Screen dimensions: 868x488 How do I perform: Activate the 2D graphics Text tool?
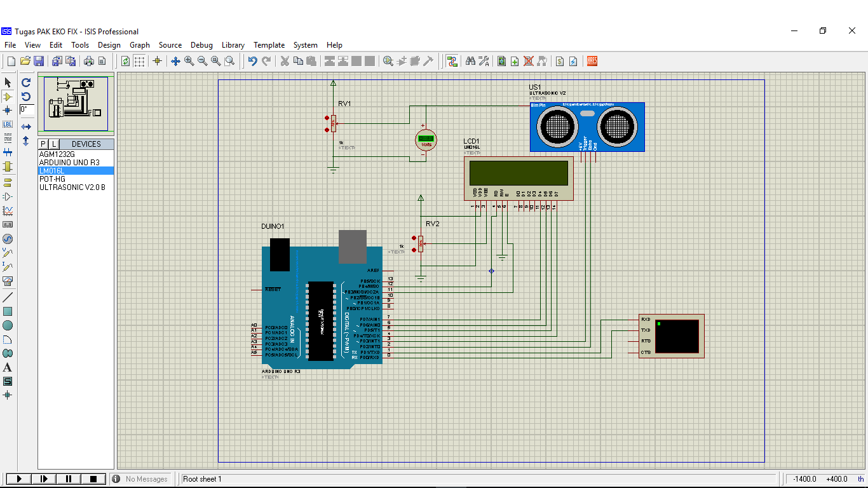click(x=8, y=367)
